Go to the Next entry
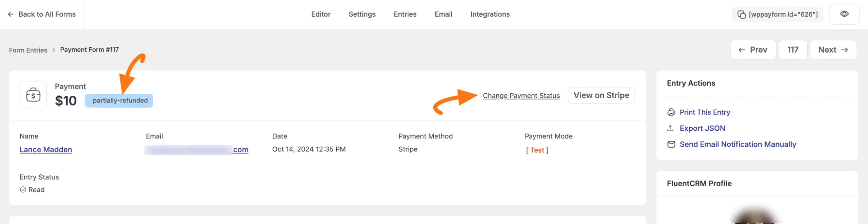 (833, 50)
